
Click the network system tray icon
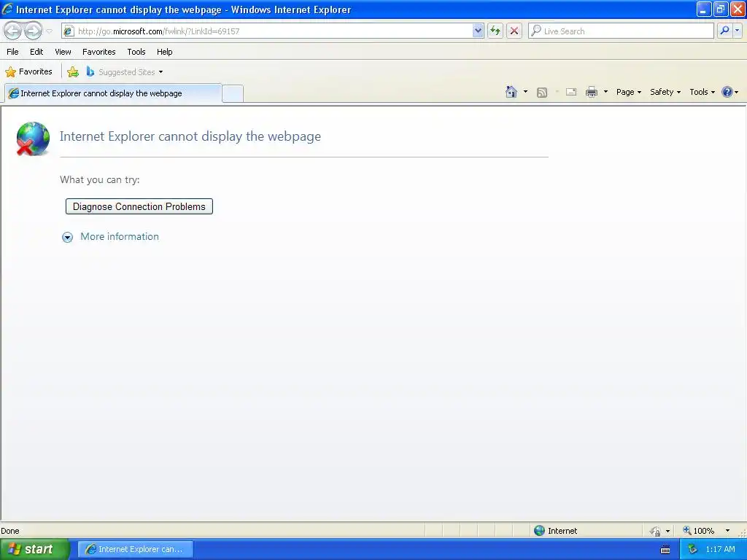tap(692, 549)
